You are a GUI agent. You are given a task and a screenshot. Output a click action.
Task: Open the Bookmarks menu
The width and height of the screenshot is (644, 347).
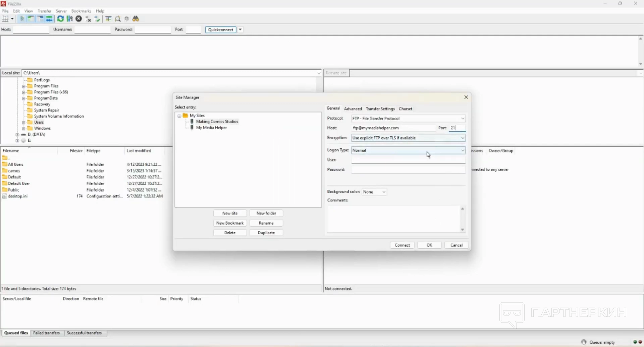tap(81, 11)
